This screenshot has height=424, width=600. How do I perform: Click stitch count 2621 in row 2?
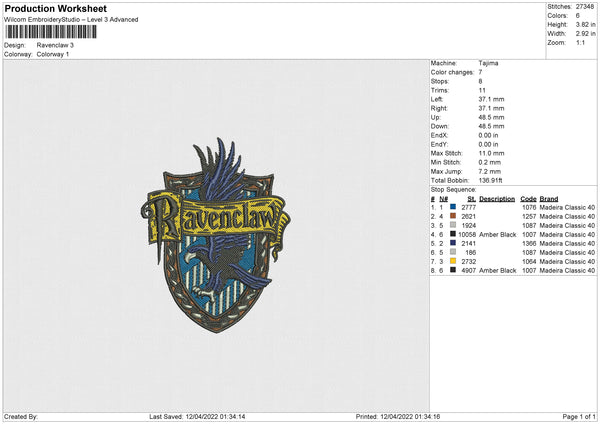click(x=469, y=217)
